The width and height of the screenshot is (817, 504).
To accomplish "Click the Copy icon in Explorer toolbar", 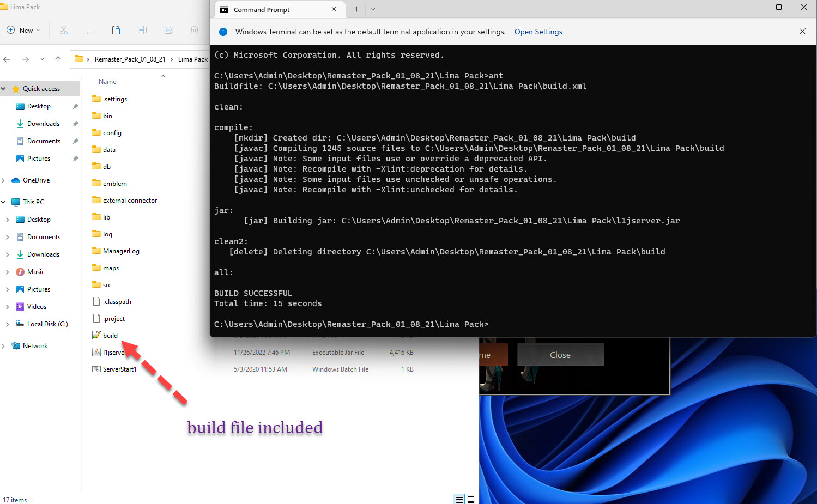I will pyautogui.click(x=90, y=31).
